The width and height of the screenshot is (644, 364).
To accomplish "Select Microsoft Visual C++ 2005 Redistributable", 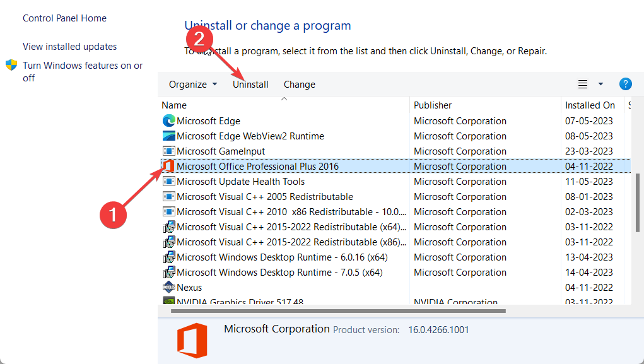I will [265, 197].
